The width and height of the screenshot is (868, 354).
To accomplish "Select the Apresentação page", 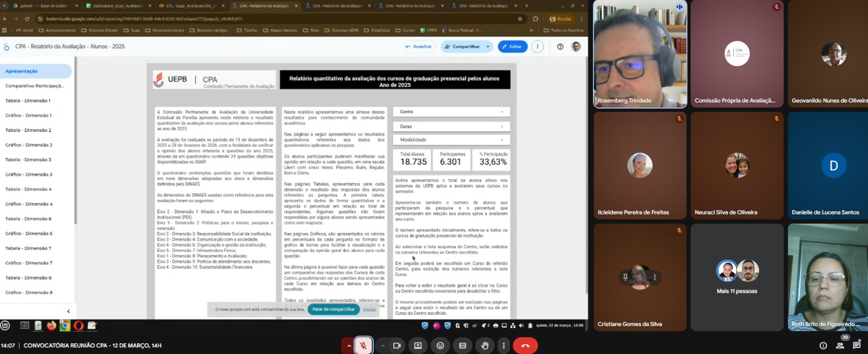I will coord(36,71).
